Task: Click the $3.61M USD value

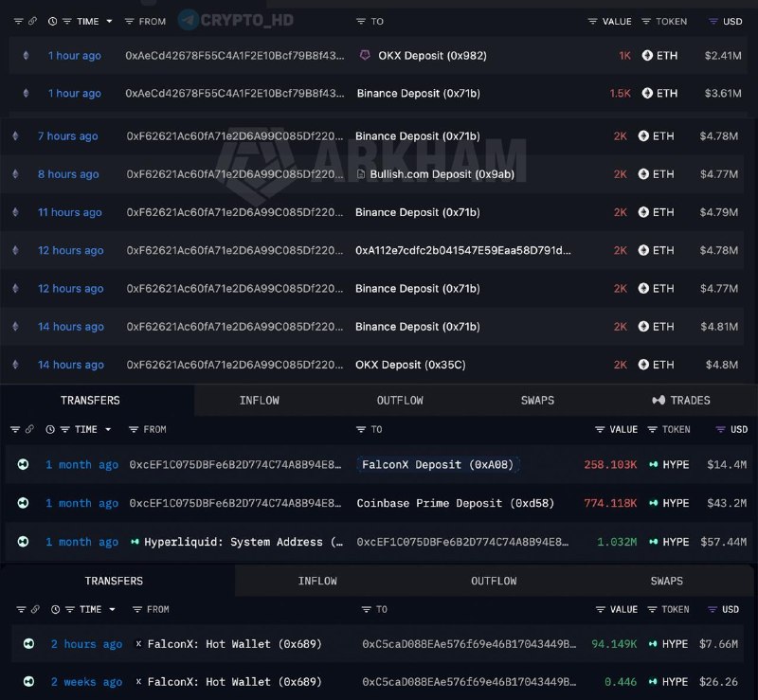Action: pos(723,93)
